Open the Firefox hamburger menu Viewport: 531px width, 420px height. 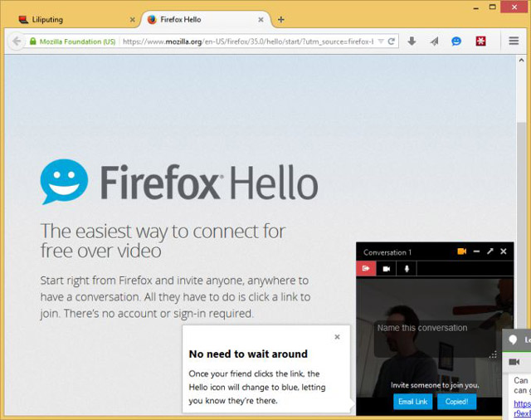(514, 41)
